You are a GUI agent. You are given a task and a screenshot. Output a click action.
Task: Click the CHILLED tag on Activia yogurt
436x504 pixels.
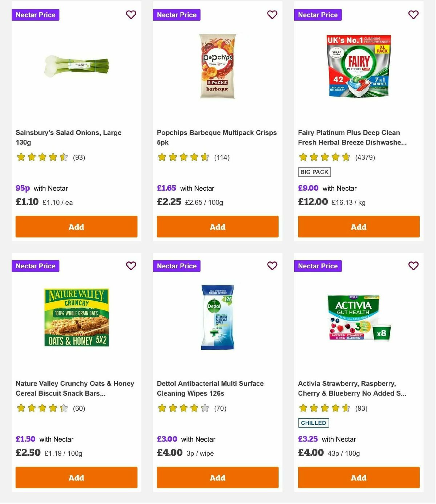313,423
